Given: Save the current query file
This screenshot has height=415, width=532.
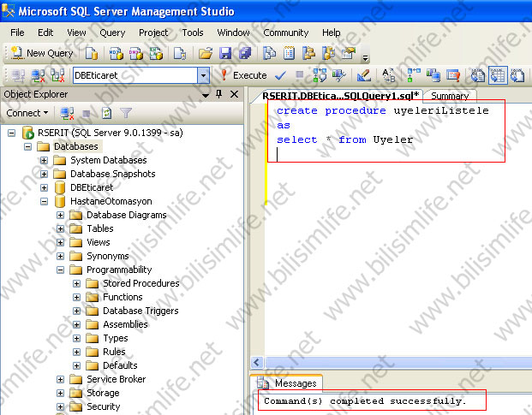Looking at the screenshot, I should [x=225, y=53].
